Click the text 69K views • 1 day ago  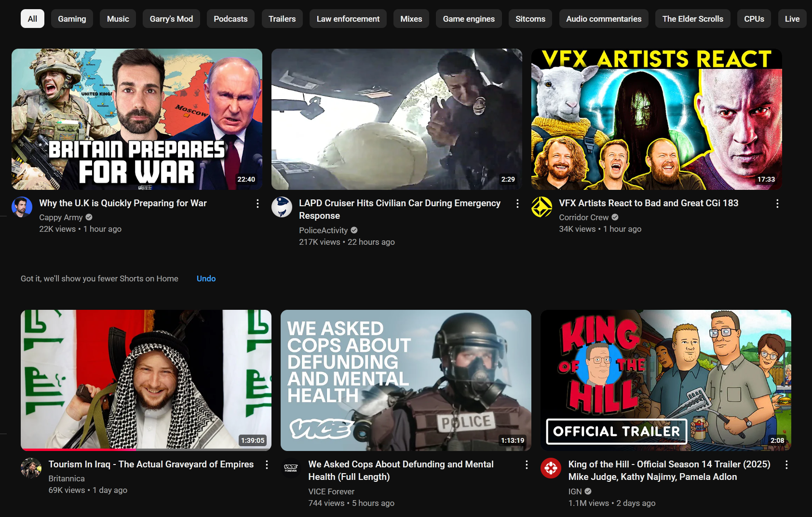pos(88,490)
